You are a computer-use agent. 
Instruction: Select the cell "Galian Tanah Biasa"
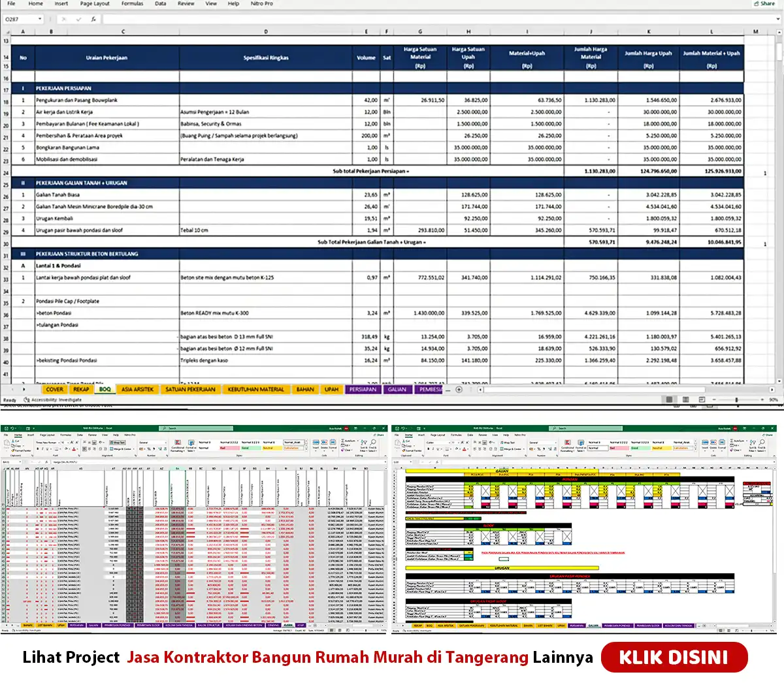(107, 195)
